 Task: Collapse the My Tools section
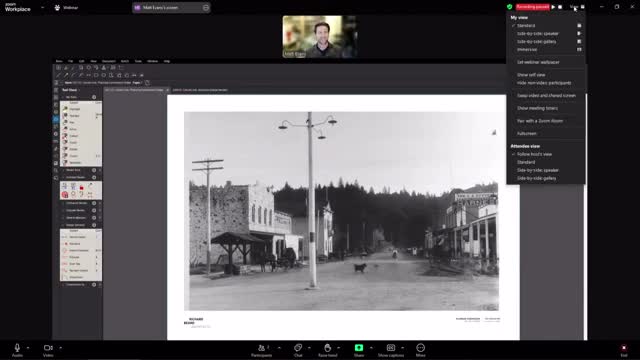click(63, 97)
